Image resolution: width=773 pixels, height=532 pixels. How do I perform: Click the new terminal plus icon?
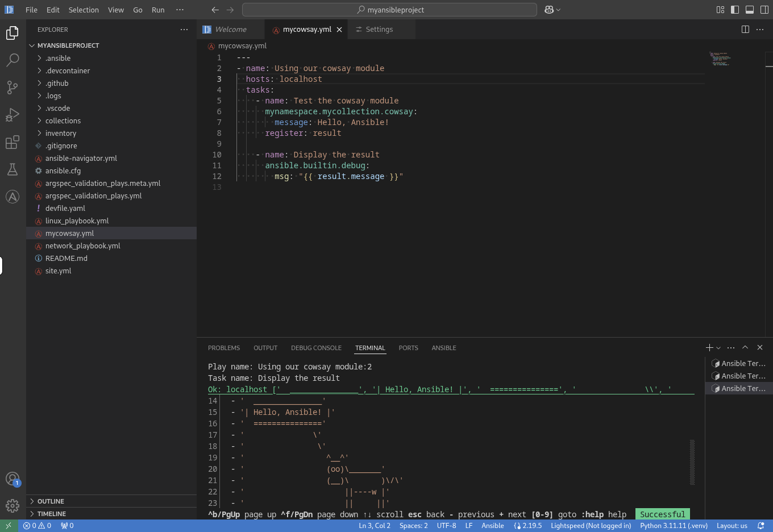click(x=709, y=347)
